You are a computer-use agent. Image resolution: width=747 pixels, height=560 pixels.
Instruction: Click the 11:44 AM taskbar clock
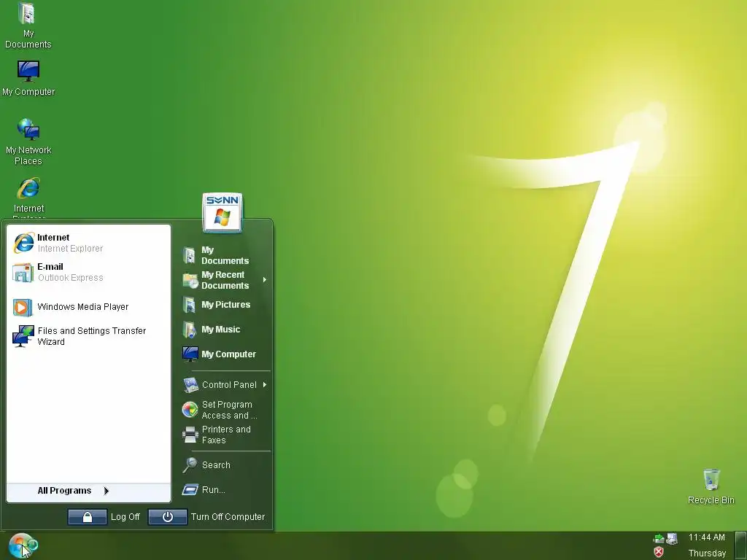click(706, 537)
